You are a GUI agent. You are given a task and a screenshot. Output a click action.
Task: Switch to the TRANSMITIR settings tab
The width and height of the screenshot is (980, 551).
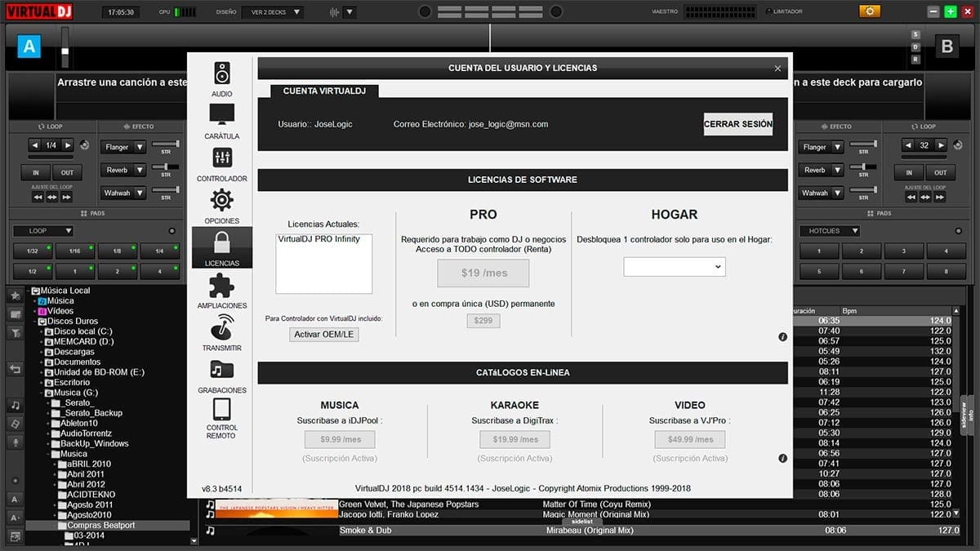pos(221,334)
